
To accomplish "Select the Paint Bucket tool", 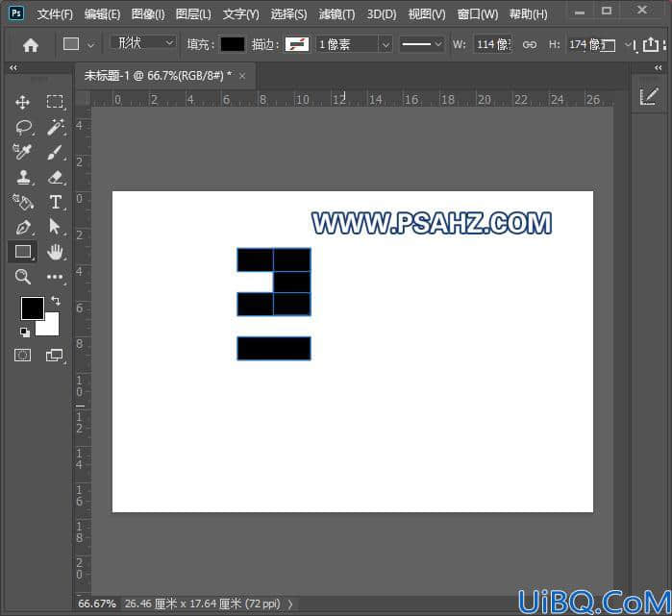I will pyautogui.click(x=22, y=202).
